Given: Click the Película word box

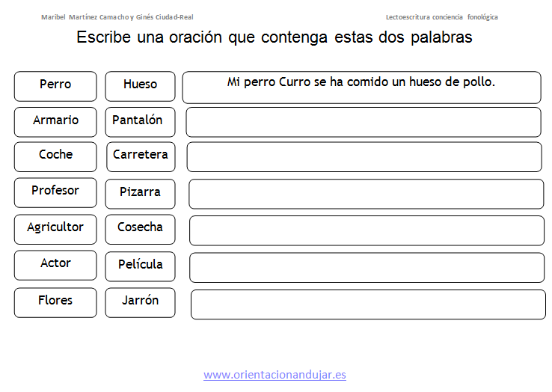Looking at the screenshot, I should (140, 266).
